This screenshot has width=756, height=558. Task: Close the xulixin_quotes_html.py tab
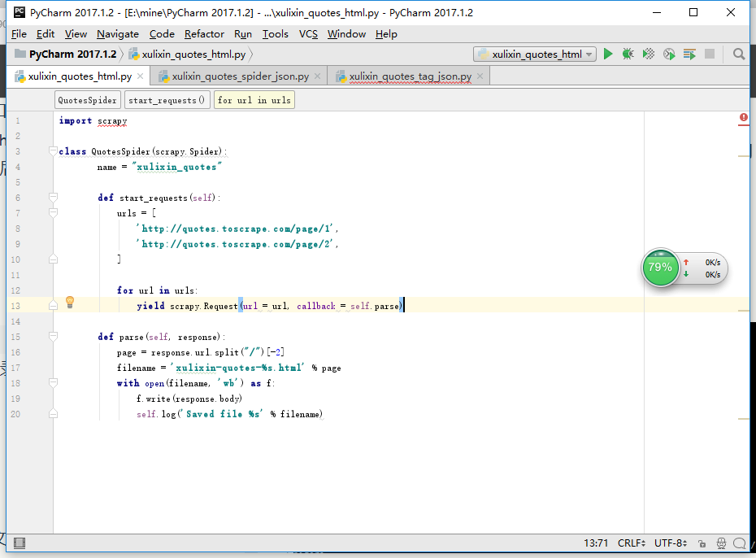click(141, 76)
